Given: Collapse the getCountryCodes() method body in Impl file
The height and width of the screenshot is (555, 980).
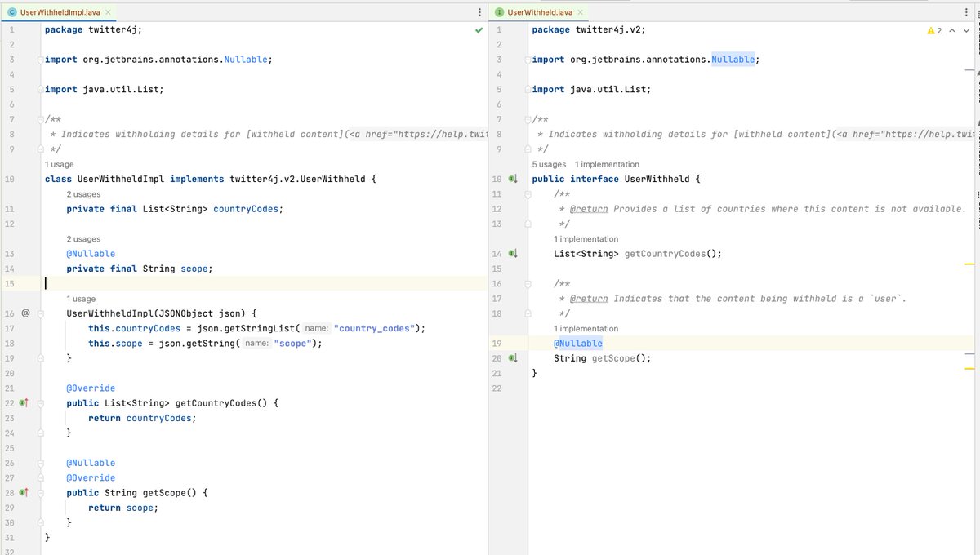Looking at the screenshot, I should 39,403.
